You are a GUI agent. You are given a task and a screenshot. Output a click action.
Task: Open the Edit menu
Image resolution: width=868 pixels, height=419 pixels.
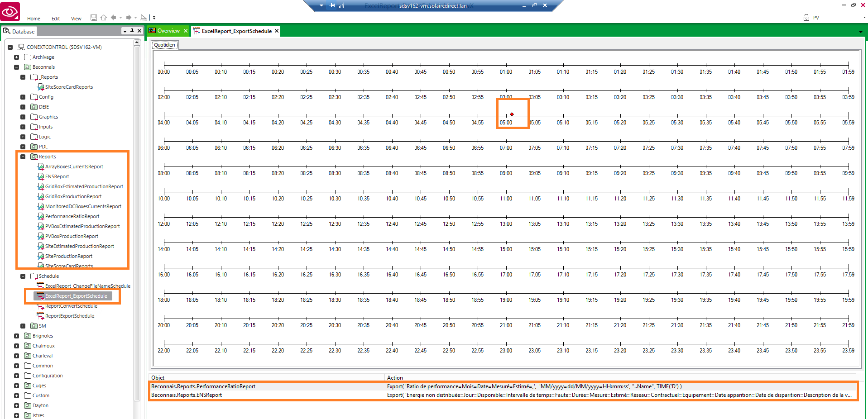point(56,19)
